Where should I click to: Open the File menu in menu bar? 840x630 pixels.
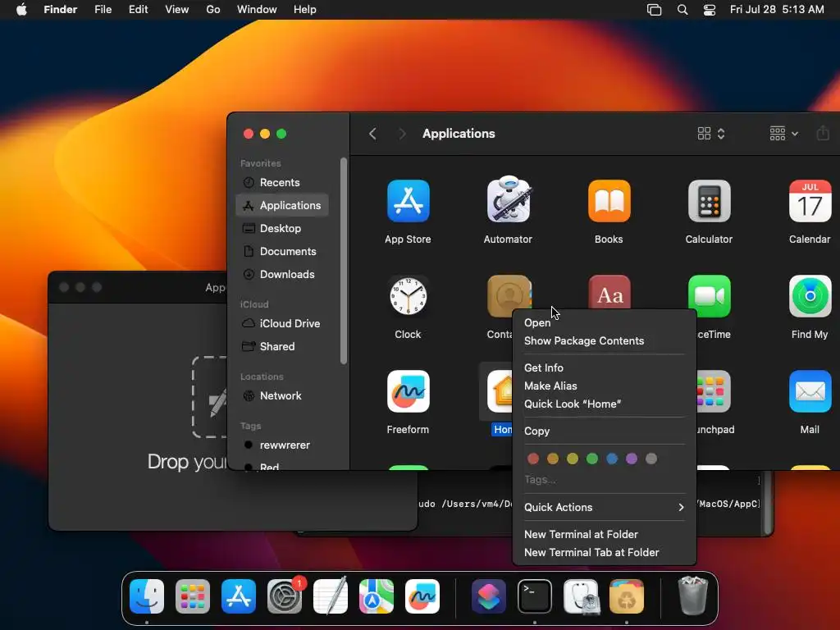pos(103,10)
